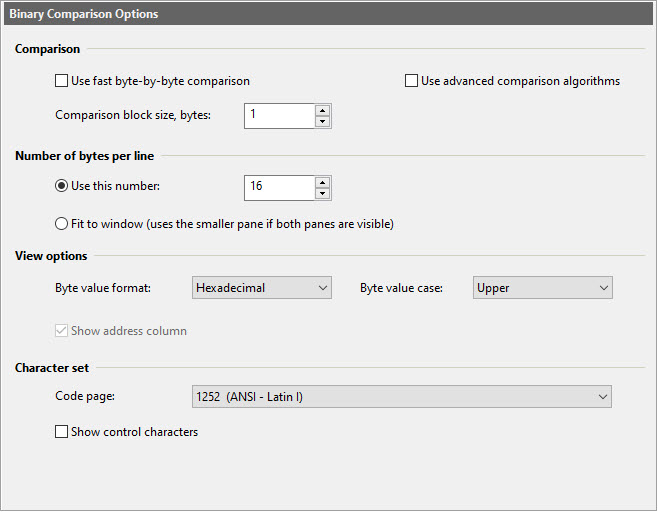
Task: Open the Code page dropdown list
Action: [x=401, y=397]
